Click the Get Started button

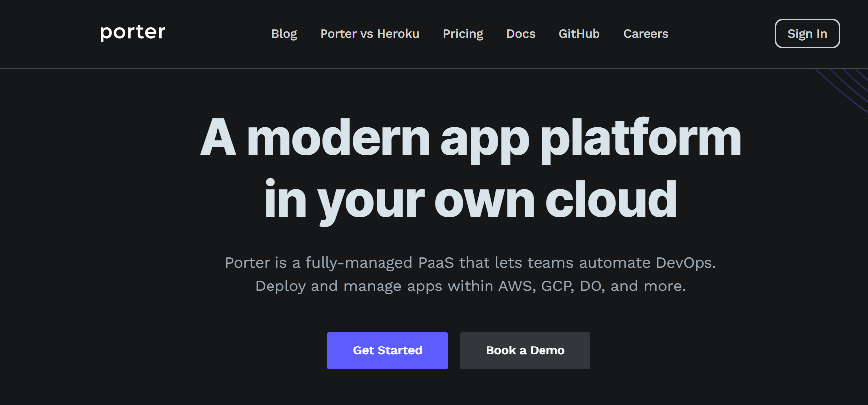[387, 350]
